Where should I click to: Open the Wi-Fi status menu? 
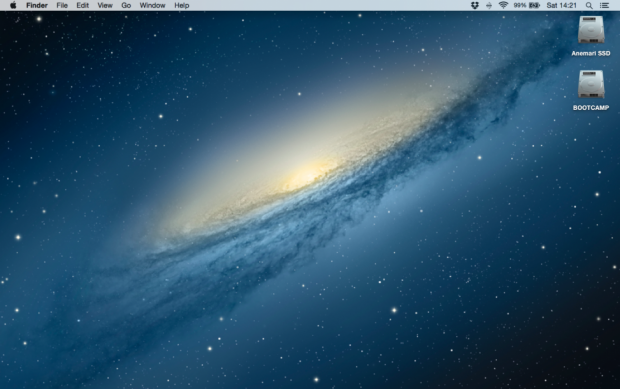[503, 5]
